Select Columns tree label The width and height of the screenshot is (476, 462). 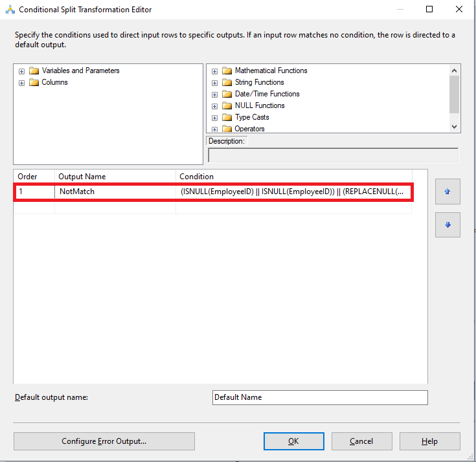click(x=54, y=82)
